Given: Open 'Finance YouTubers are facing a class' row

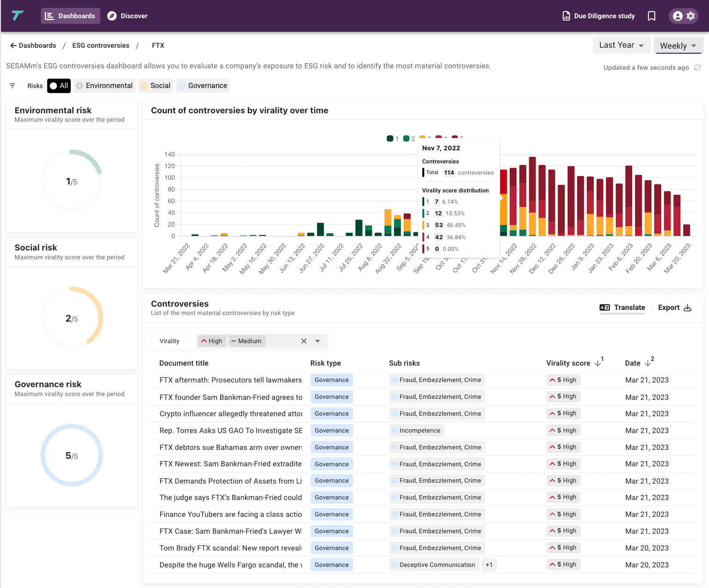Looking at the screenshot, I should coord(423,514).
